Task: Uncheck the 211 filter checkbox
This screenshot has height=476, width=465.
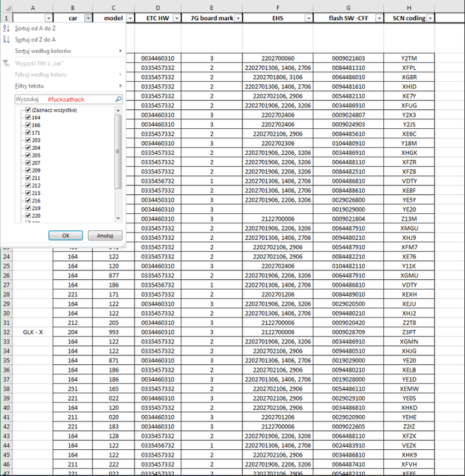Action: 28,178
